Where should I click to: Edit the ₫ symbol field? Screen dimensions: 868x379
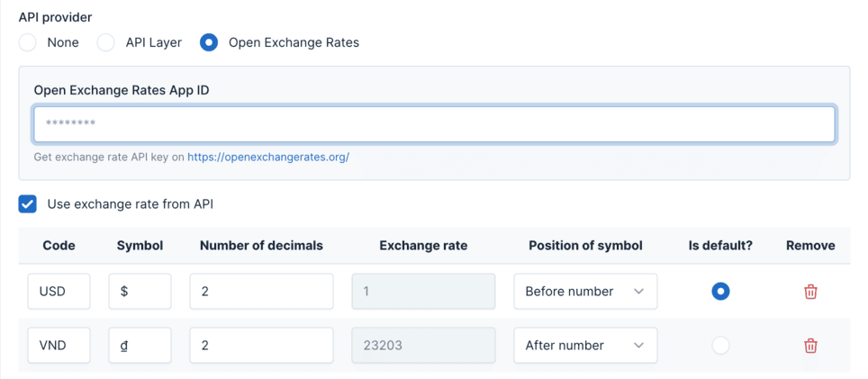140,346
